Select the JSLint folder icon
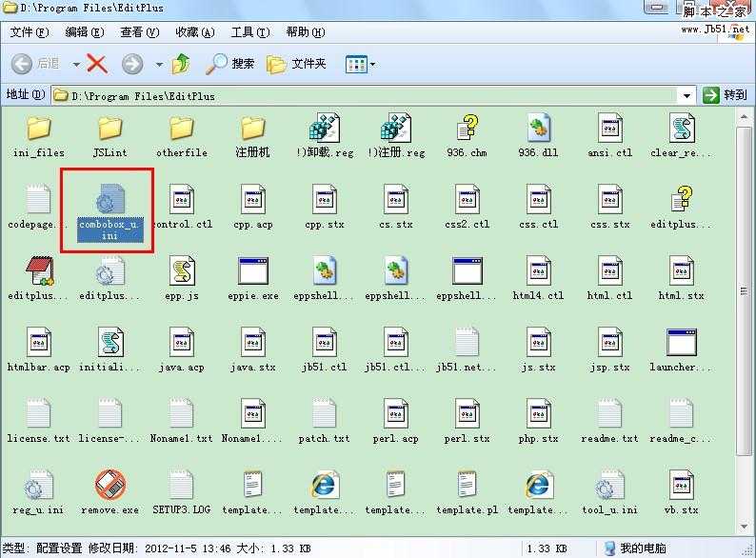Viewport: 756px width, 558px height. 110,129
